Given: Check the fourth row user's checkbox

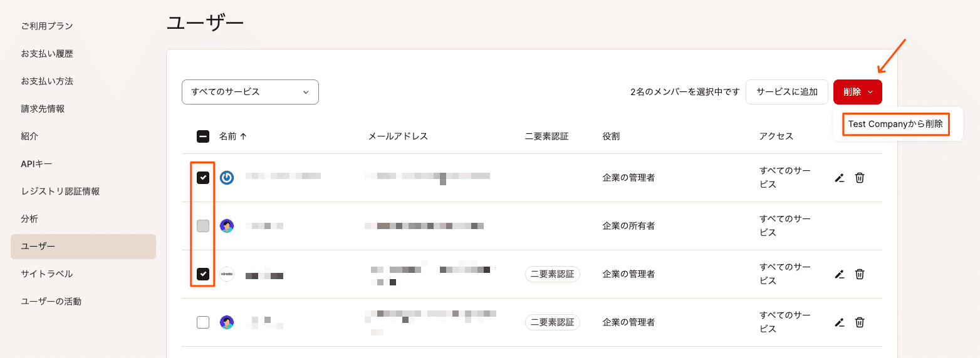Looking at the screenshot, I should (203, 322).
